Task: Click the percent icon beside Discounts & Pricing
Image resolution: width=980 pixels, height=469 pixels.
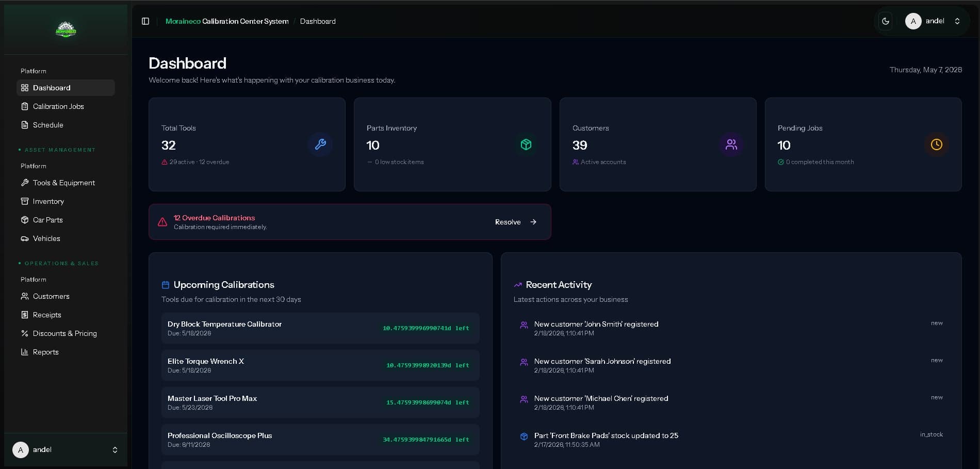Action: point(25,333)
